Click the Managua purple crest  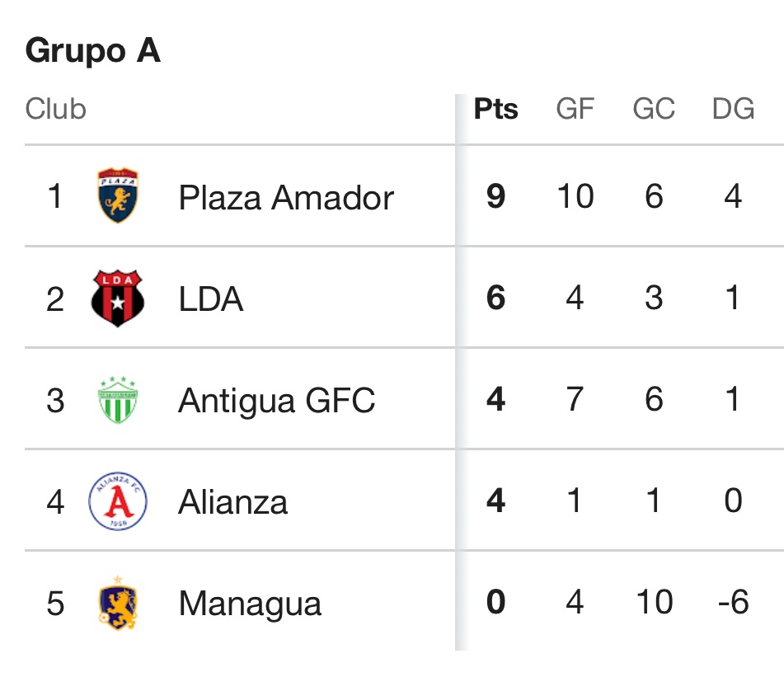[118, 603]
